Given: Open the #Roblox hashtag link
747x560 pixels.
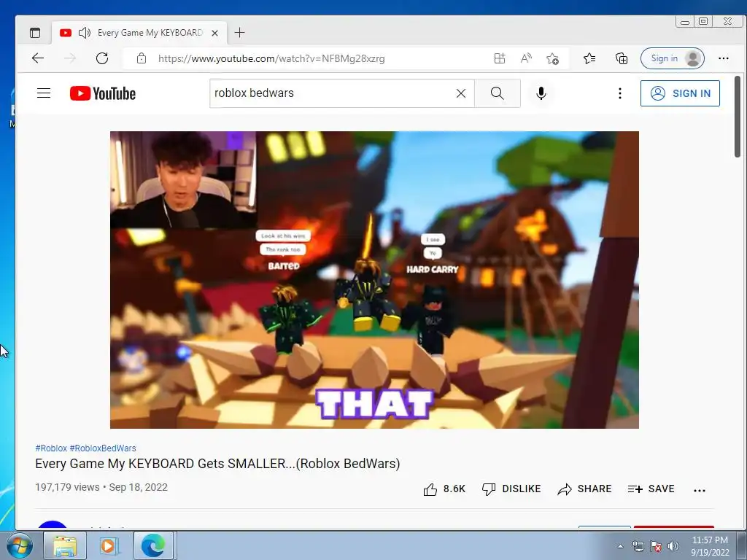Looking at the screenshot, I should click(x=51, y=448).
